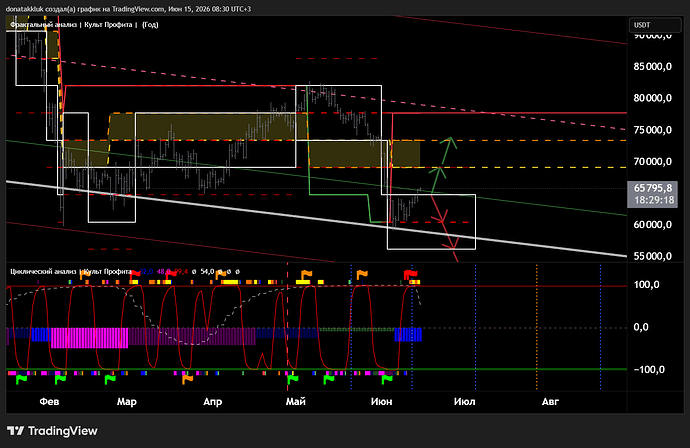Click the lone orange flag in lower indicator row
690x448 pixels.
click(187, 378)
